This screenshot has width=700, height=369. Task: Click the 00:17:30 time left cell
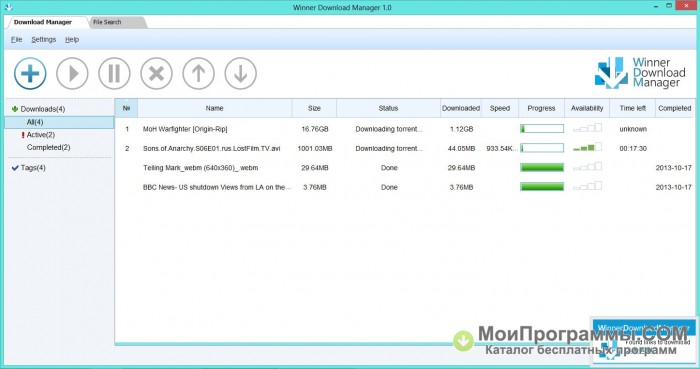[x=633, y=148]
